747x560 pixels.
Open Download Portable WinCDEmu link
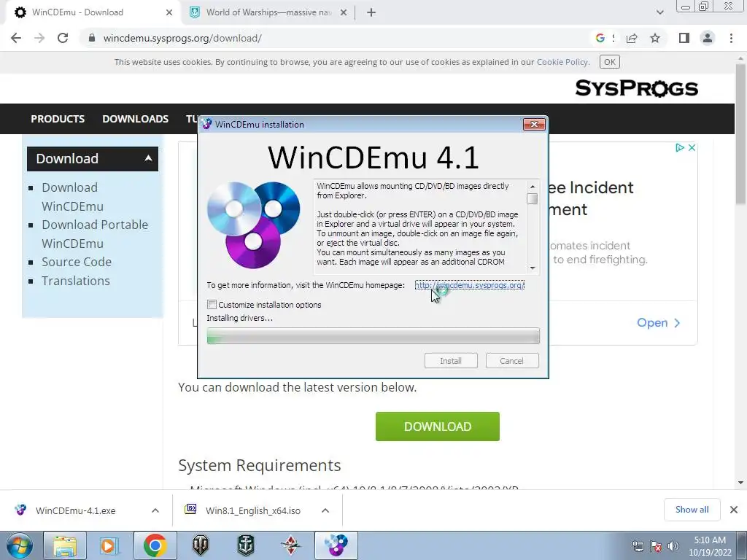[x=95, y=234]
